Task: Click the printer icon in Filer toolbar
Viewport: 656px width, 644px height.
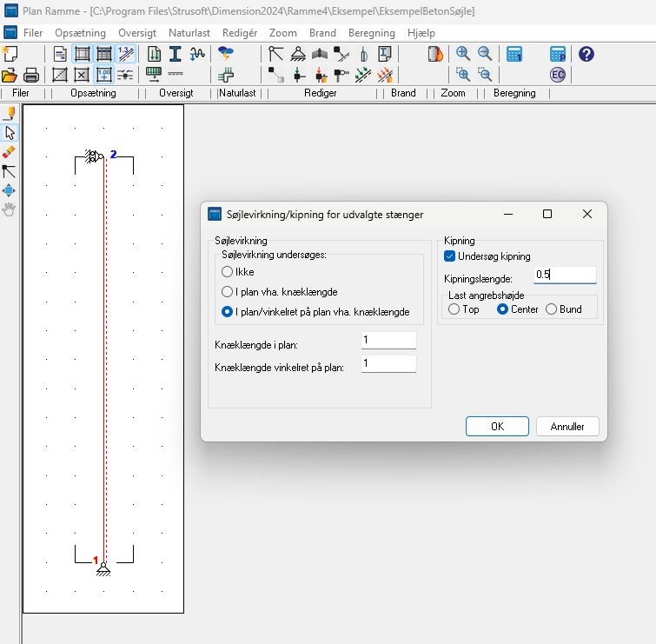Action: coord(30,75)
